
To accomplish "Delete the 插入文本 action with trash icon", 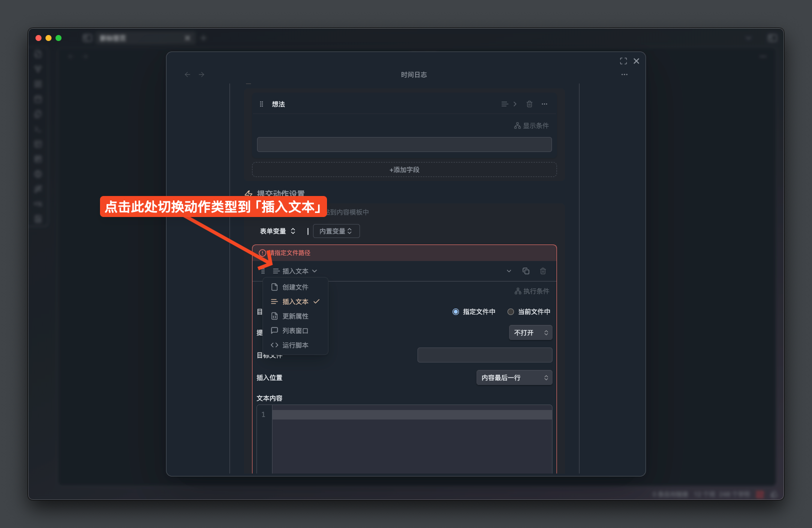I will (x=543, y=271).
